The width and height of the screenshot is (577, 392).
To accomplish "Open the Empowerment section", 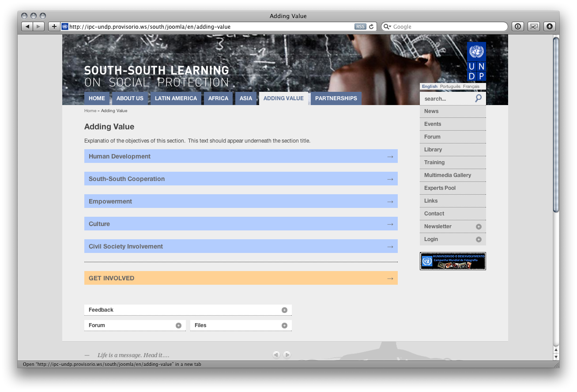I will pos(241,201).
